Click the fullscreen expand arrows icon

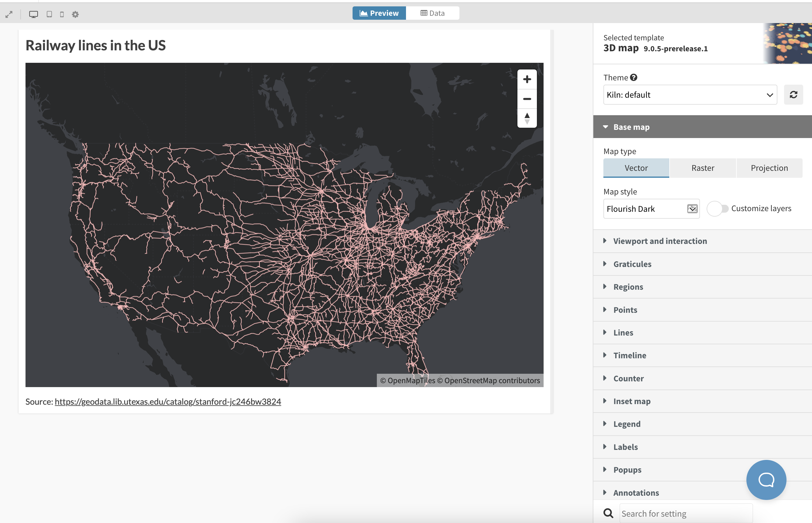click(x=9, y=14)
